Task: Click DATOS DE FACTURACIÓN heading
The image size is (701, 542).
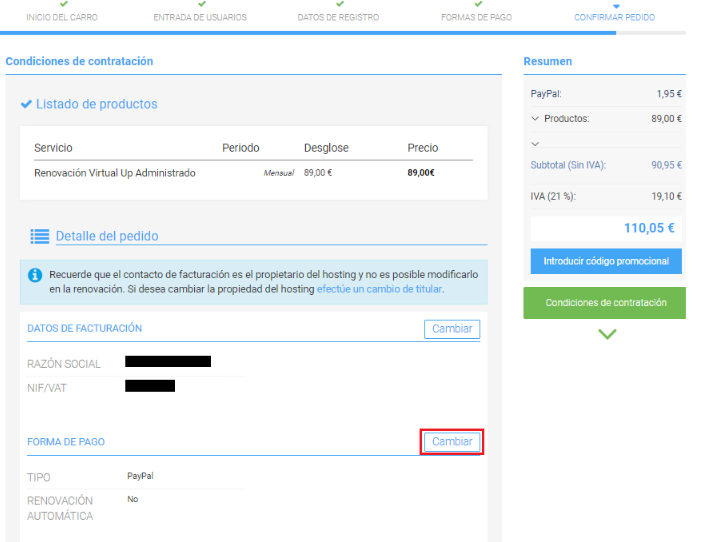Action: pos(84,328)
